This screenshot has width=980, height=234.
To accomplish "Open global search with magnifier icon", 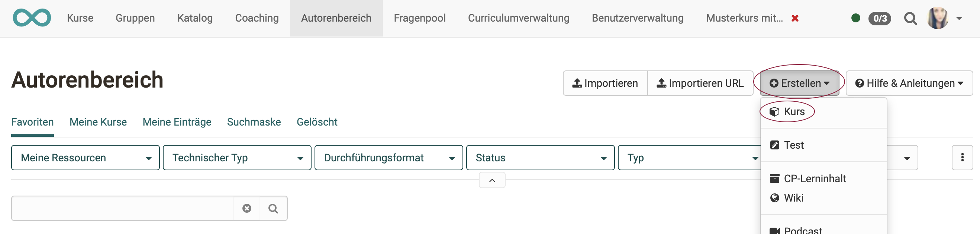I will [911, 18].
